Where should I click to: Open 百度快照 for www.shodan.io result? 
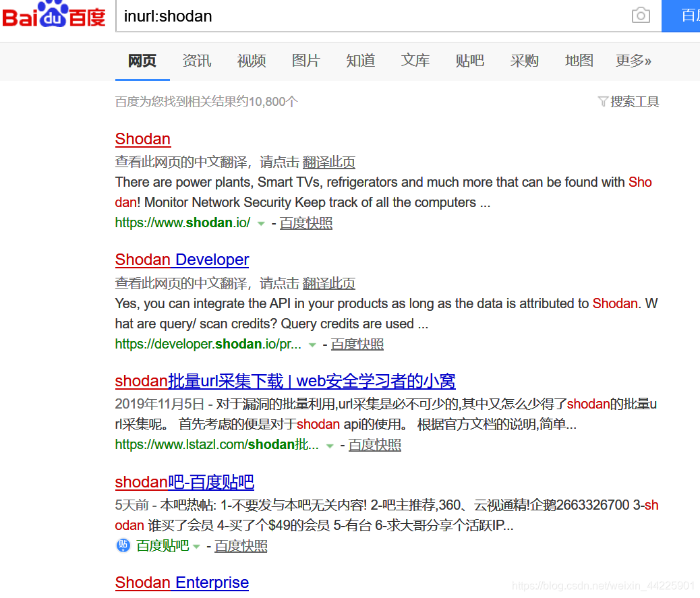click(306, 222)
